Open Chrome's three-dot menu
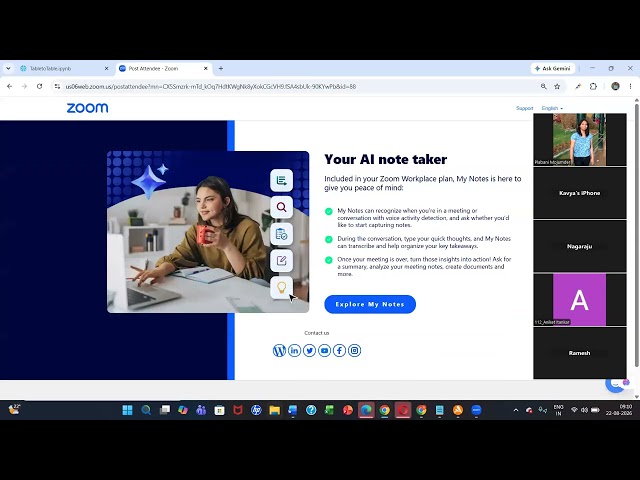This screenshot has width=640, height=480. (630, 87)
